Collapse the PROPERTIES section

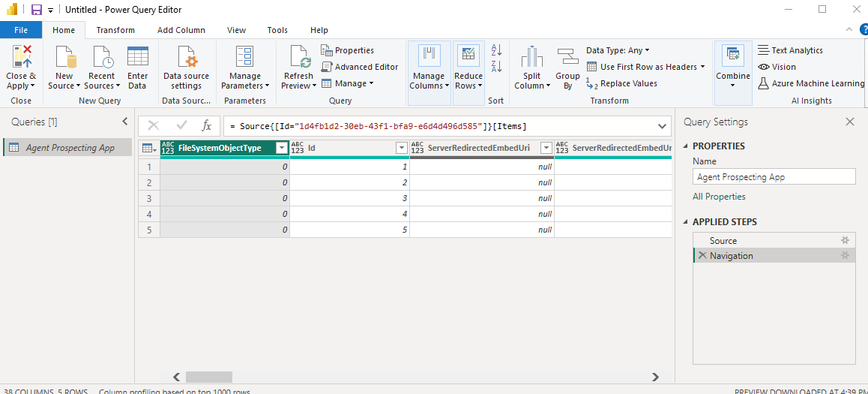[687, 146]
